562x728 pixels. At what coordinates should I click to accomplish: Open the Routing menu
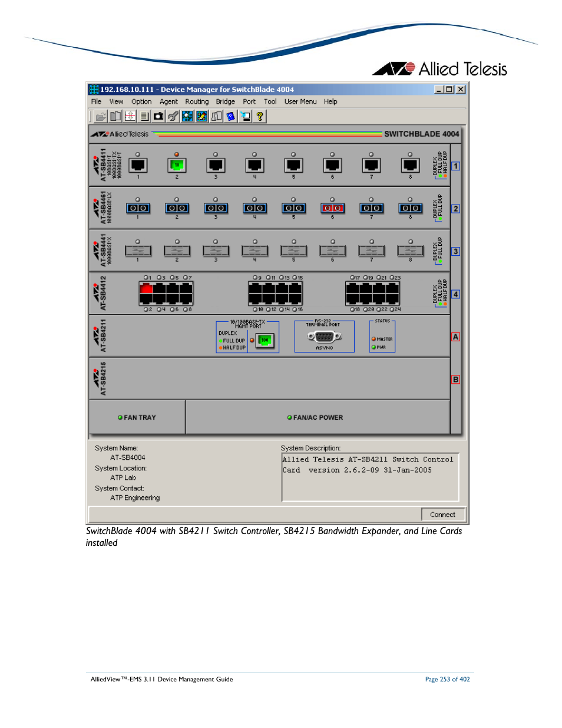[197, 101]
